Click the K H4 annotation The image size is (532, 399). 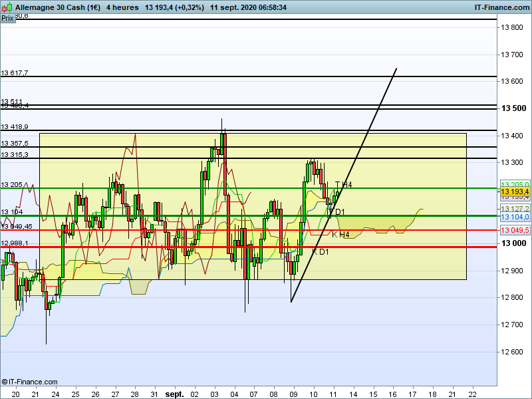point(340,235)
